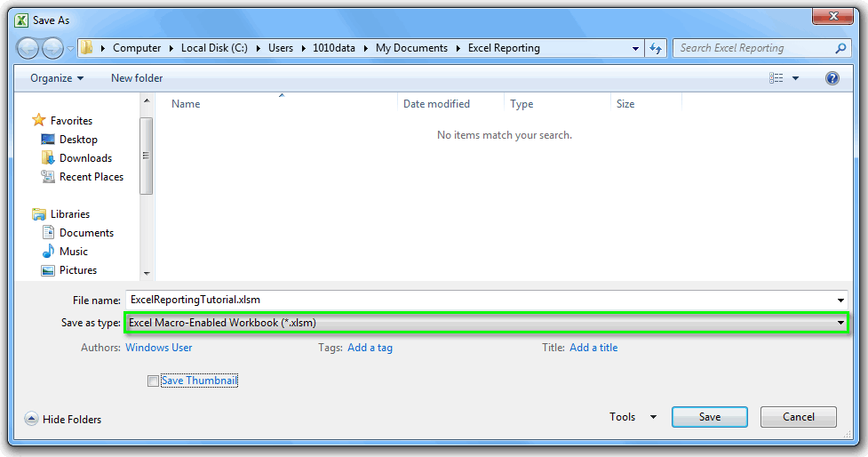The image size is (868, 457).
Task: Click the navigation pane scroll up arrow
Action: 146,100
